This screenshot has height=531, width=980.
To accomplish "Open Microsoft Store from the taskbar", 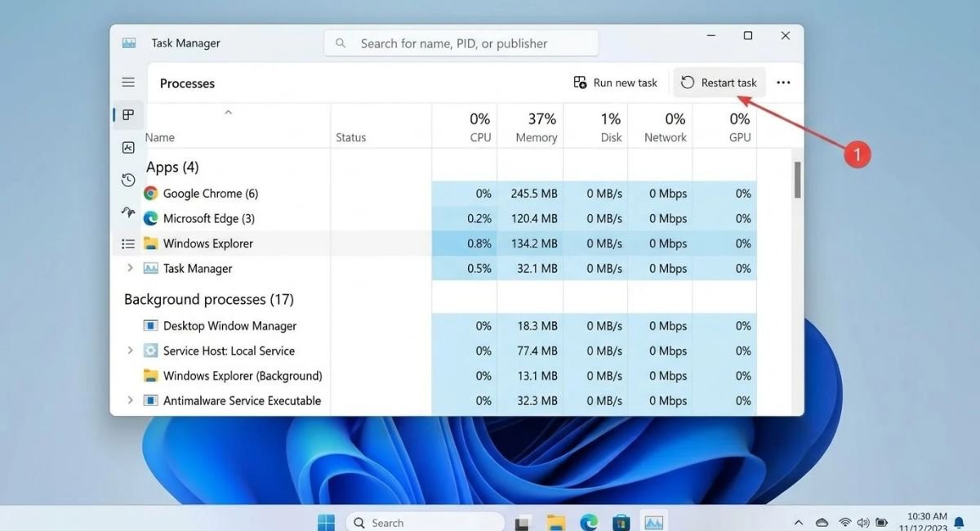I will pos(621,522).
